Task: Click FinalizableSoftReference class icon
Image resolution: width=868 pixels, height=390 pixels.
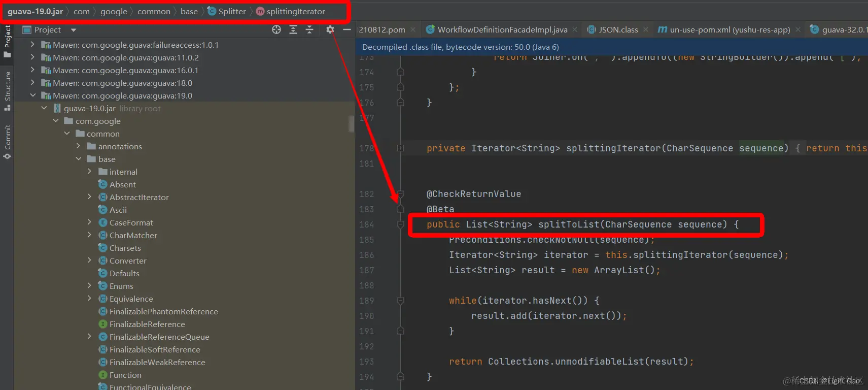Action: point(102,349)
